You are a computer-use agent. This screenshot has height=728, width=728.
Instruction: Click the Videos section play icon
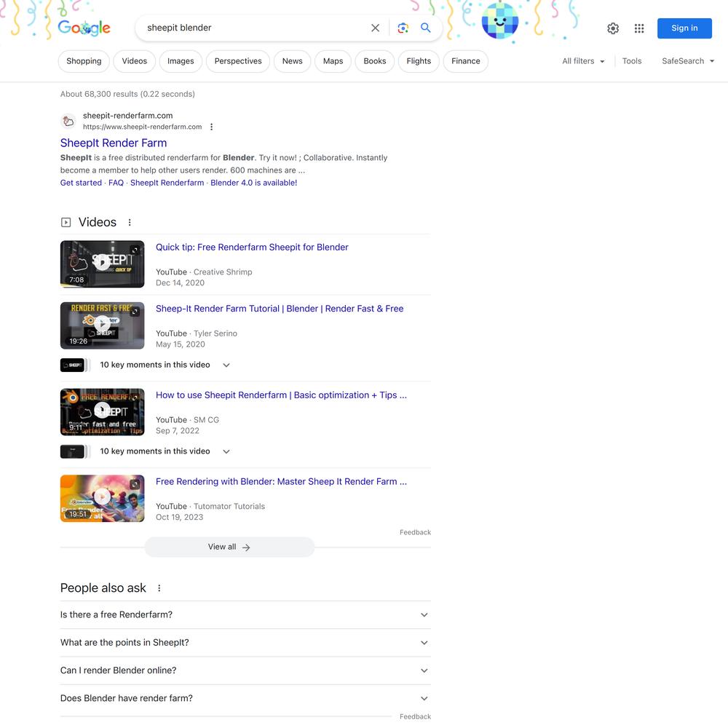click(x=66, y=222)
